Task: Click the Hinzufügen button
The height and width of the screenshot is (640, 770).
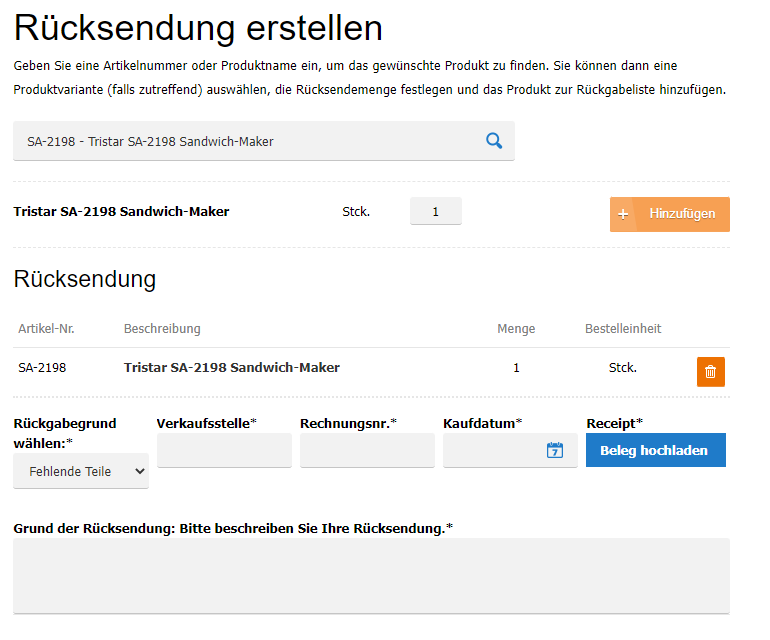Action: coord(670,214)
